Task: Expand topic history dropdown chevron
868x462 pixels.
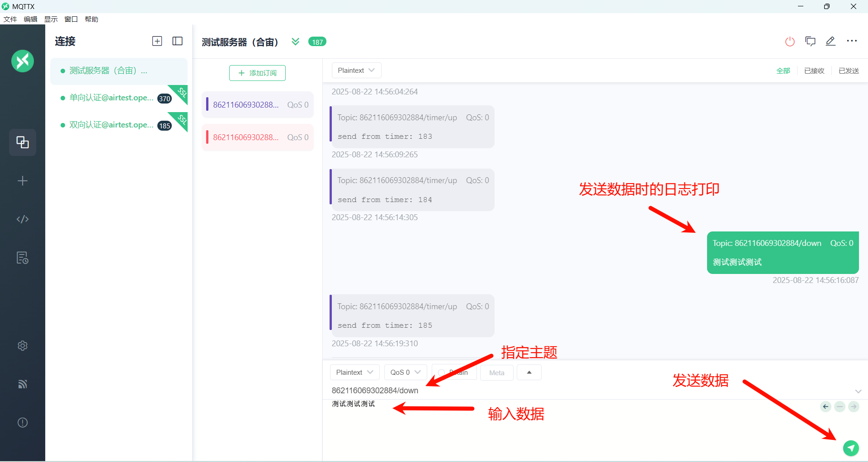Action: 858,391
